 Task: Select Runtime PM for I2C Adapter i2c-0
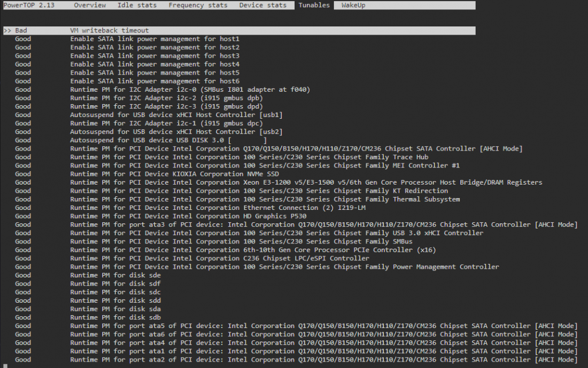coord(190,89)
